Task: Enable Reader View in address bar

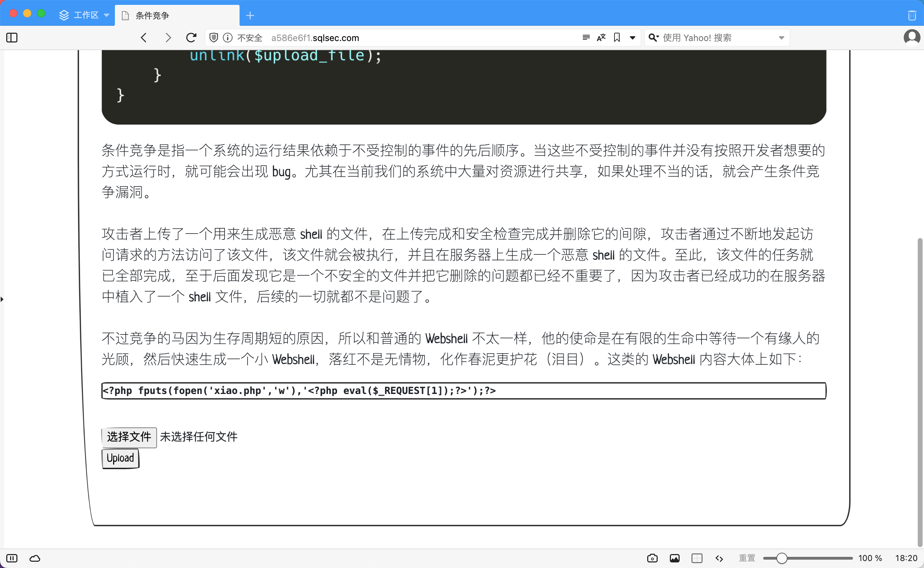Action: click(586, 37)
